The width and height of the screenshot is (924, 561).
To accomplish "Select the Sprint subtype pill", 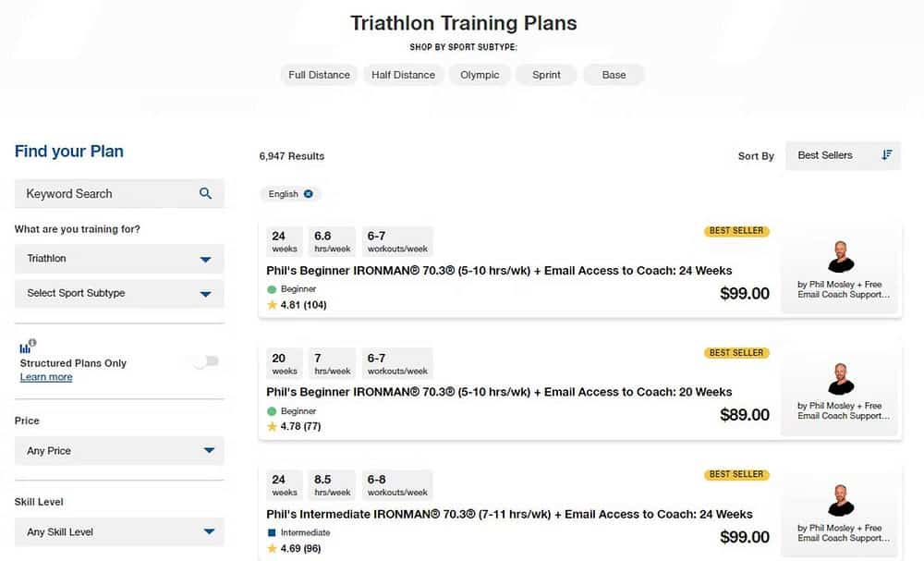I will pos(546,75).
